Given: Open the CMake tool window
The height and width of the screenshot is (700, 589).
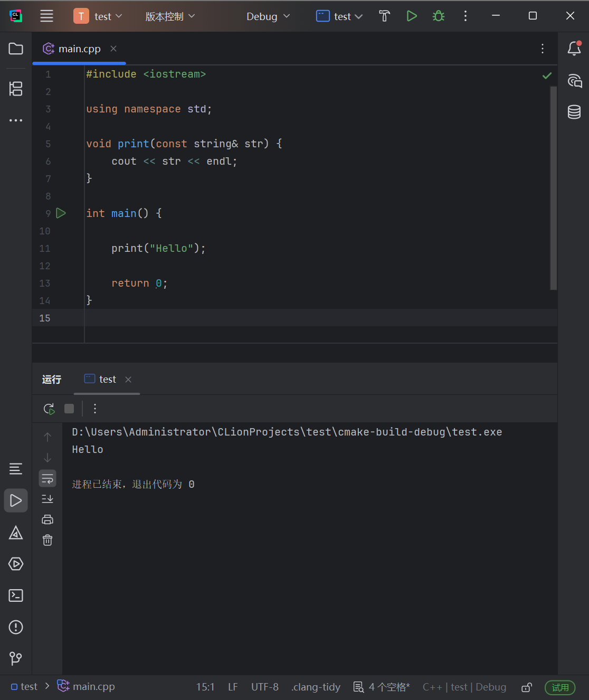Looking at the screenshot, I should [16, 532].
